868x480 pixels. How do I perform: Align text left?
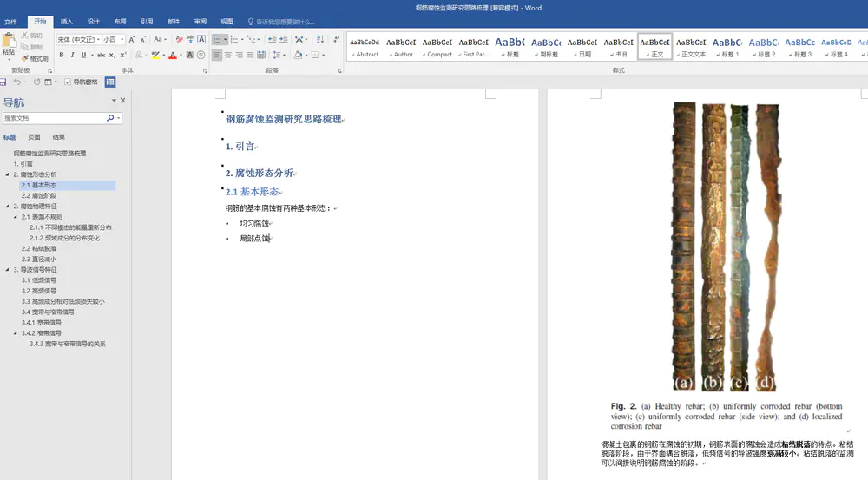pos(216,55)
